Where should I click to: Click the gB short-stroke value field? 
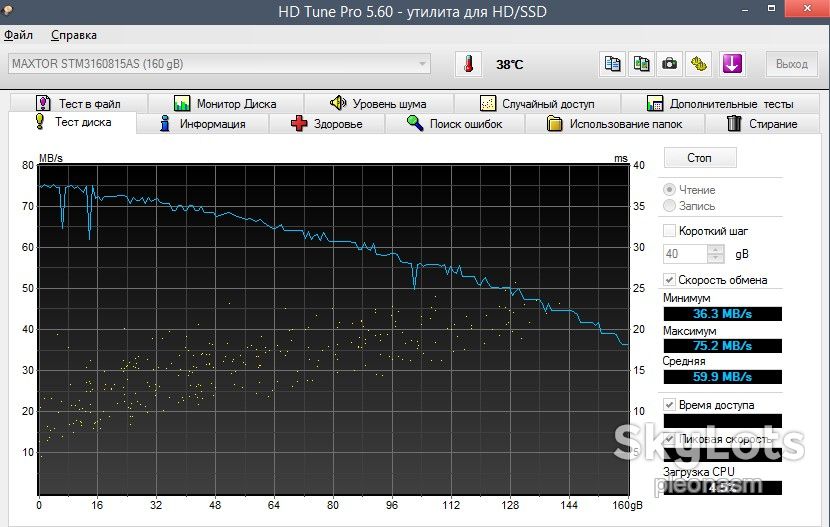coord(685,254)
